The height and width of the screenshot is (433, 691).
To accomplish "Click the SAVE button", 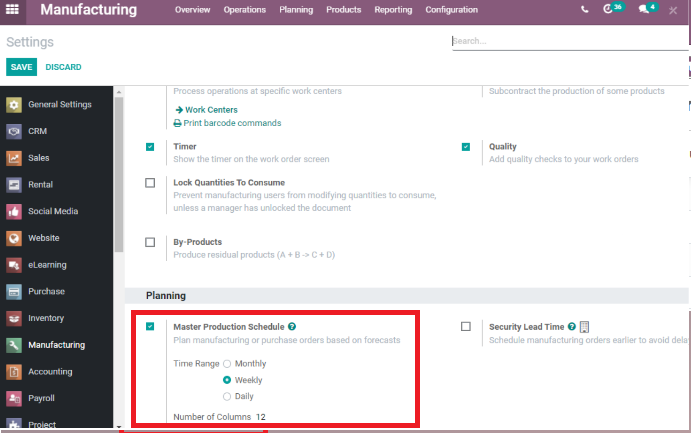I will pyautogui.click(x=21, y=67).
